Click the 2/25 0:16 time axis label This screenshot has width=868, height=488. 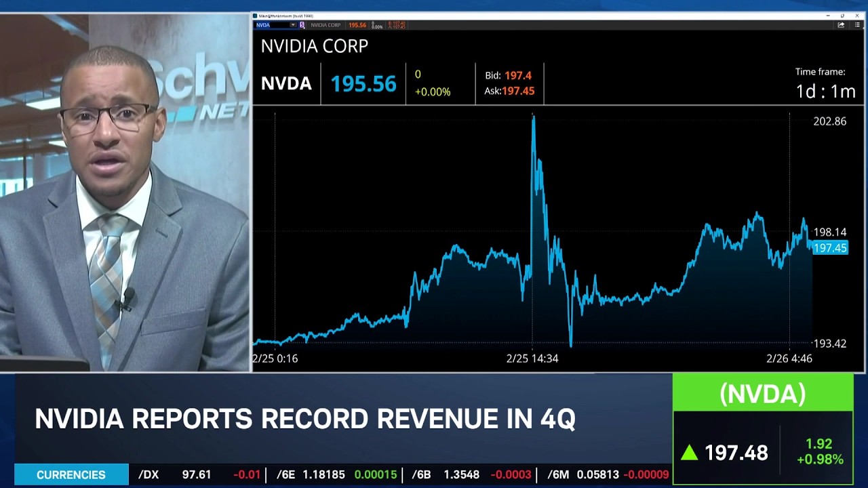275,359
